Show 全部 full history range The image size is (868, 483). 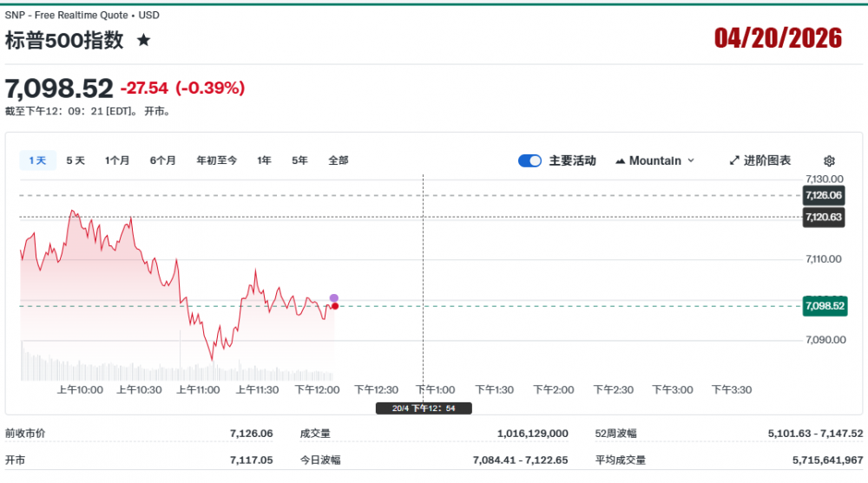pyautogui.click(x=338, y=160)
